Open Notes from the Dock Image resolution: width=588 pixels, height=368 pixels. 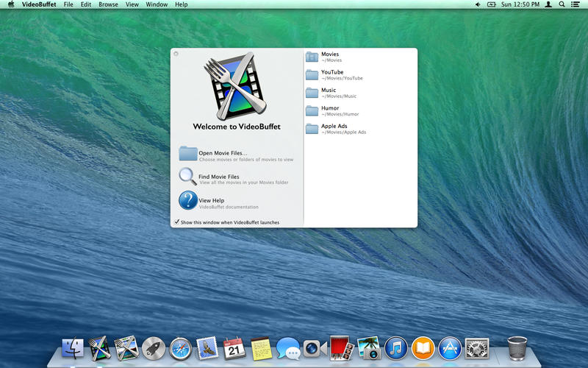[x=262, y=349]
